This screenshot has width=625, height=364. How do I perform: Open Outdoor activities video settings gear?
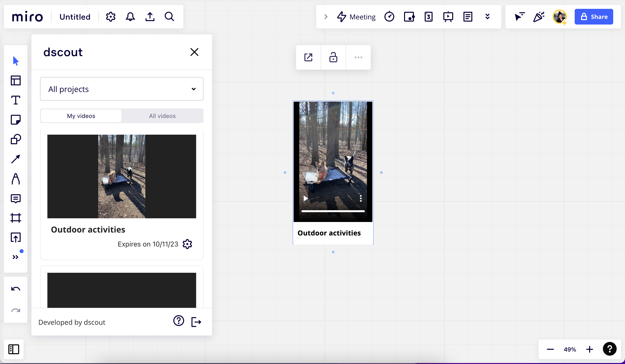pyautogui.click(x=187, y=244)
